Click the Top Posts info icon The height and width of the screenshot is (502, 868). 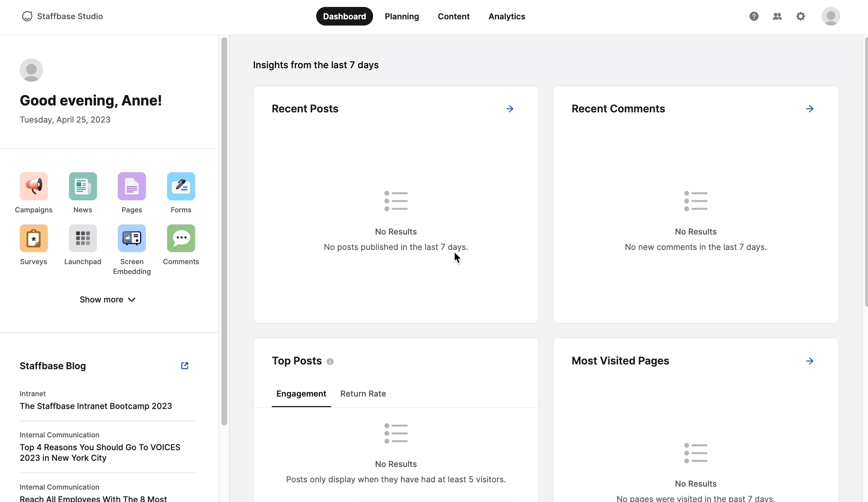pos(330,362)
